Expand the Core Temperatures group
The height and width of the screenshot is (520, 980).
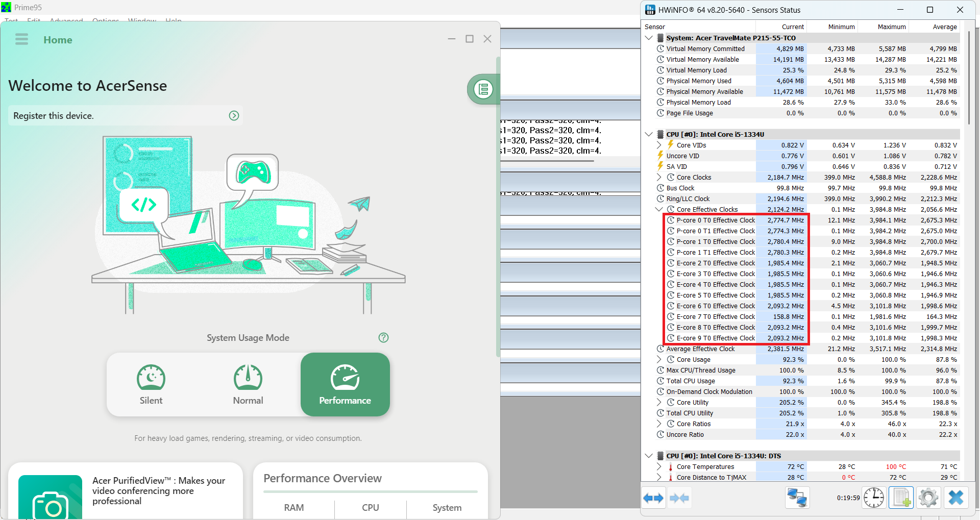pos(659,466)
